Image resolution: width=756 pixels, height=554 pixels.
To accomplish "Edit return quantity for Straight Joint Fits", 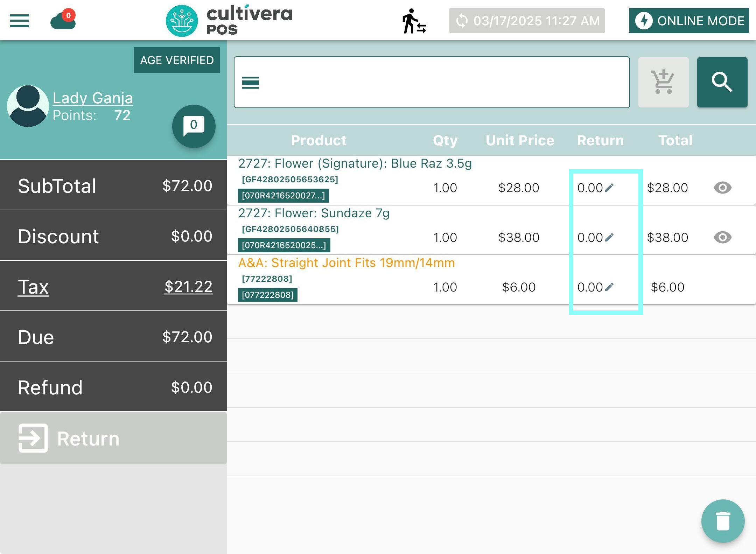I will pyautogui.click(x=609, y=287).
